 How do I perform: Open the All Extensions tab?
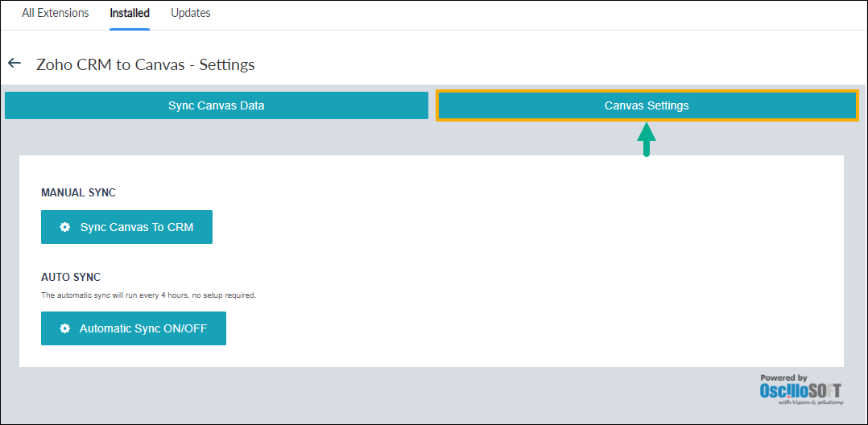56,13
